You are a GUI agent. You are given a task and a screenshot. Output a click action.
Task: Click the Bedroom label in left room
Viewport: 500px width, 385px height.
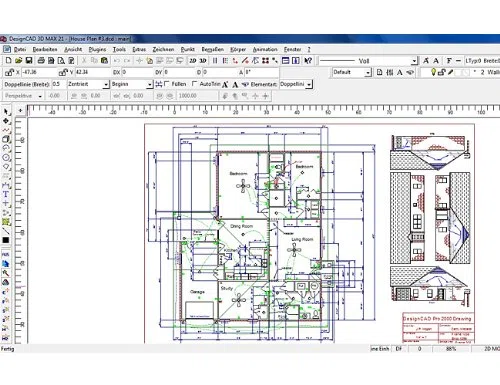pyautogui.click(x=238, y=173)
